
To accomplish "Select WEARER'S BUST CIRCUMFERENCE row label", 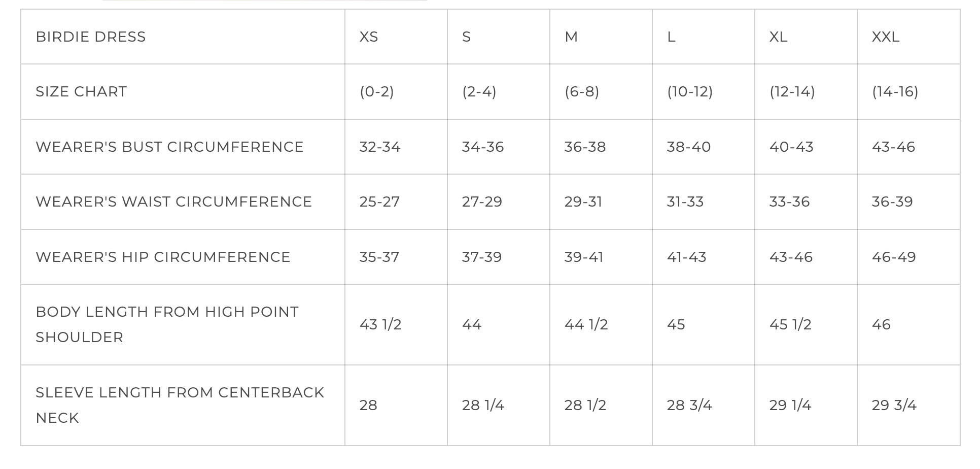I will pyautogui.click(x=169, y=147).
